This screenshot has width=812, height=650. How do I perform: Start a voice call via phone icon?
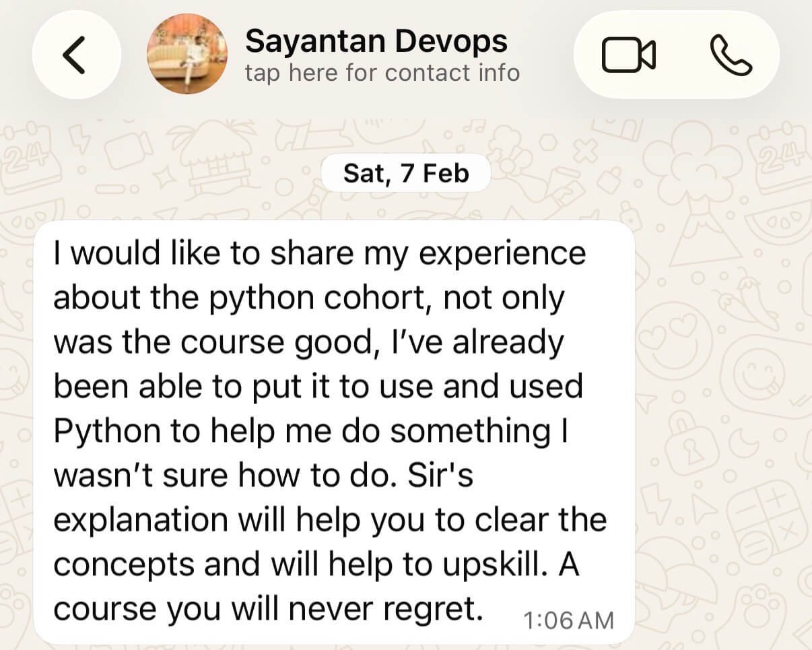click(x=731, y=55)
